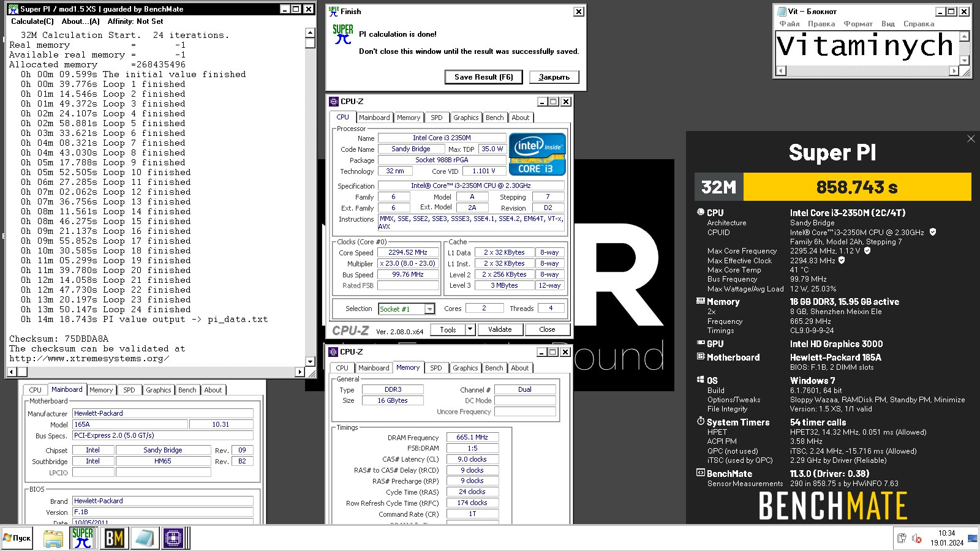Close the BenchMate result panel with X
The width and height of the screenshot is (980, 551).
coord(971,139)
